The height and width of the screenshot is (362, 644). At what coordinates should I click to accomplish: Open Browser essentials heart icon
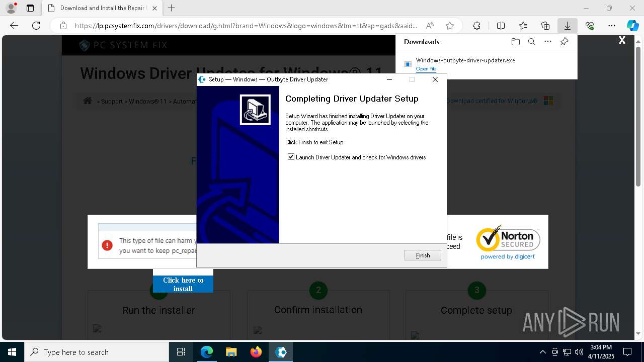coord(590,26)
